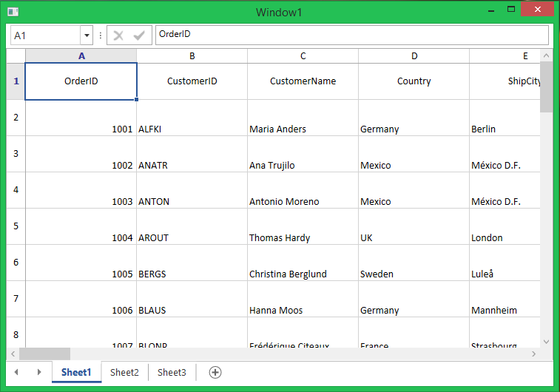The width and height of the screenshot is (560, 392).
Task: Select the ALFKI cell
Action: [x=192, y=118]
